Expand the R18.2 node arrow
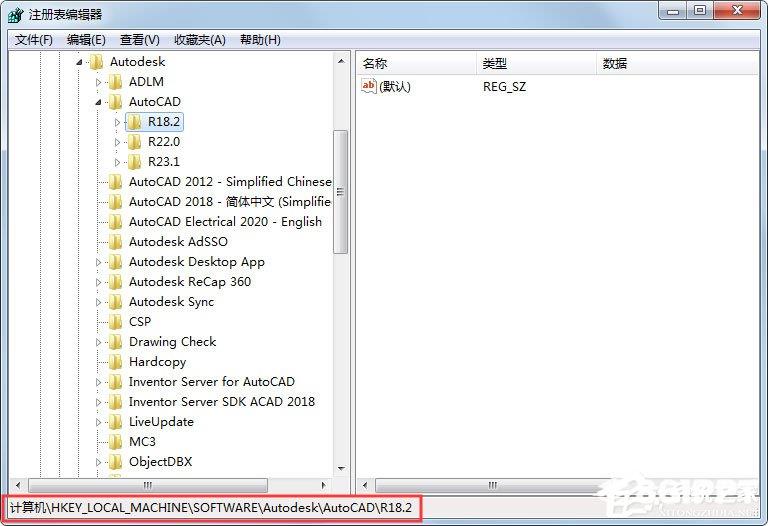The height and width of the screenshot is (526, 768). tap(117, 122)
